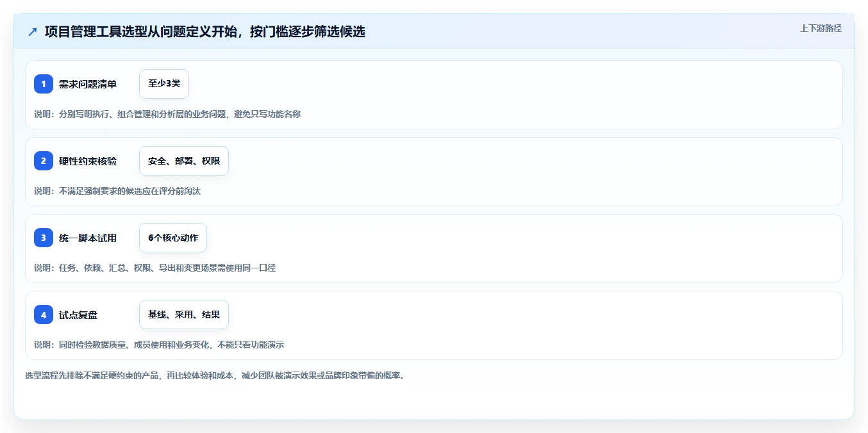The image size is (868, 433).
Task: Click description starting 说明：任务、依赖、汇总
Action: [x=154, y=268]
